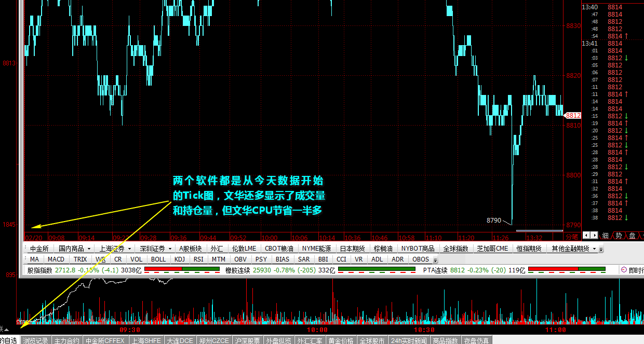Apply the BOLL indicator
Screen dimensions: 644x344
pos(159,259)
